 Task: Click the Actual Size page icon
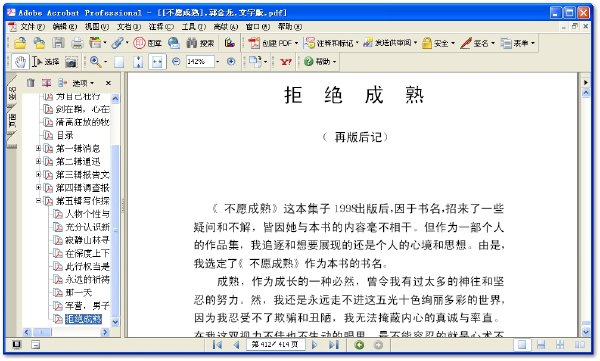tap(119, 62)
